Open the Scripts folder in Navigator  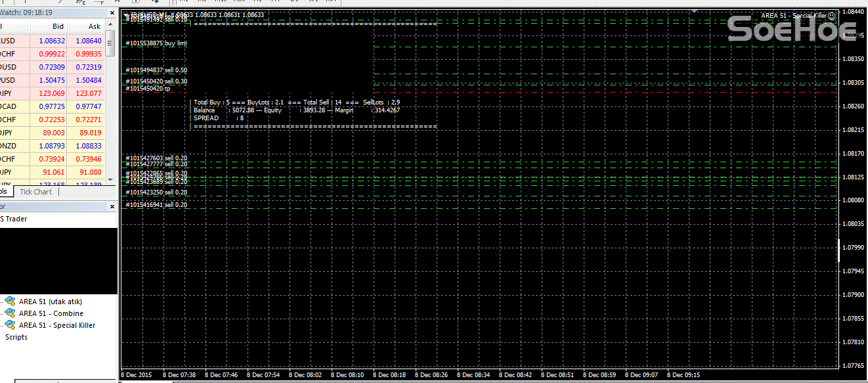point(16,337)
